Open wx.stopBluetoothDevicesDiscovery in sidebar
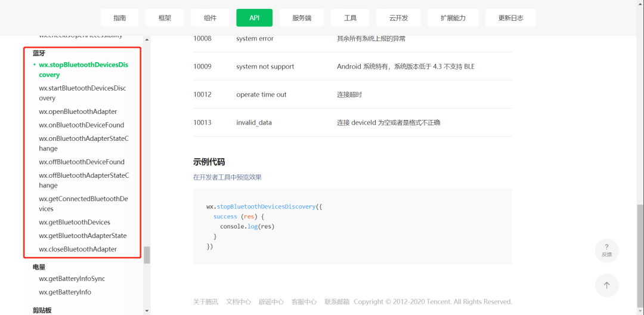This screenshot has height=315, width=644. [x=85, y=70]
